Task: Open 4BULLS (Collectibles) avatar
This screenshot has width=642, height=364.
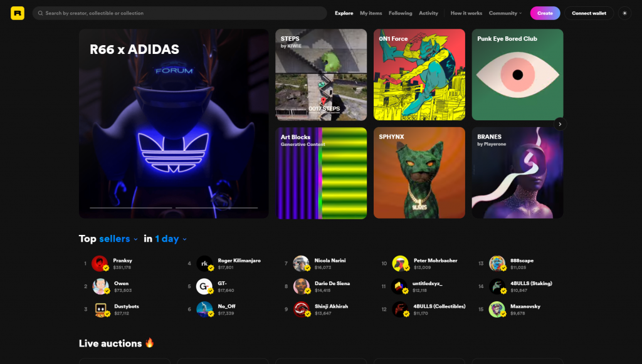Action: coord(400,309)
